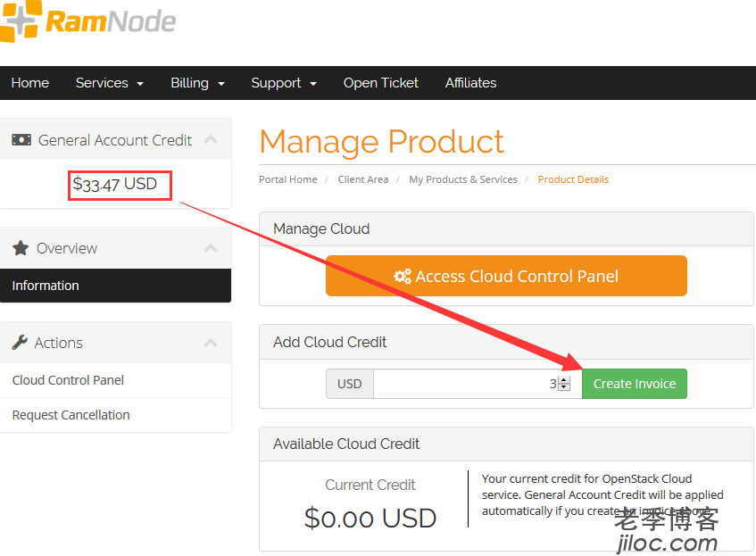This screenshot has height=556, width=756.
Task: Click the star icon next to Overview
Action: tap(21, 248)
